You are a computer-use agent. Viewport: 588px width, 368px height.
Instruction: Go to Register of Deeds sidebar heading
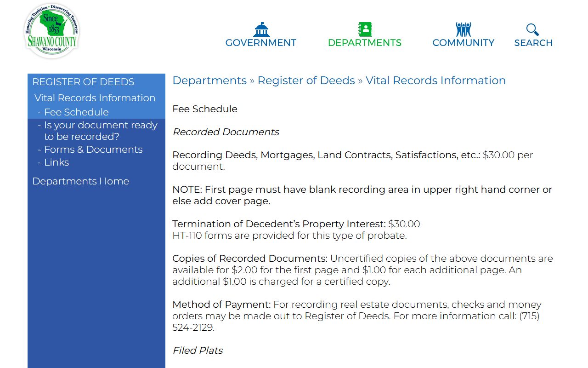83,82
